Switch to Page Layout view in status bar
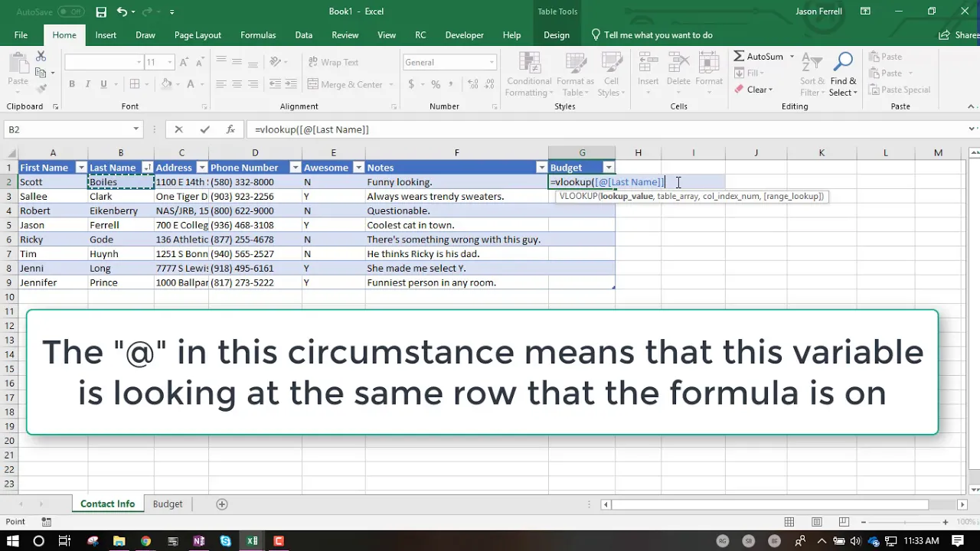 (x=816, y=522)
